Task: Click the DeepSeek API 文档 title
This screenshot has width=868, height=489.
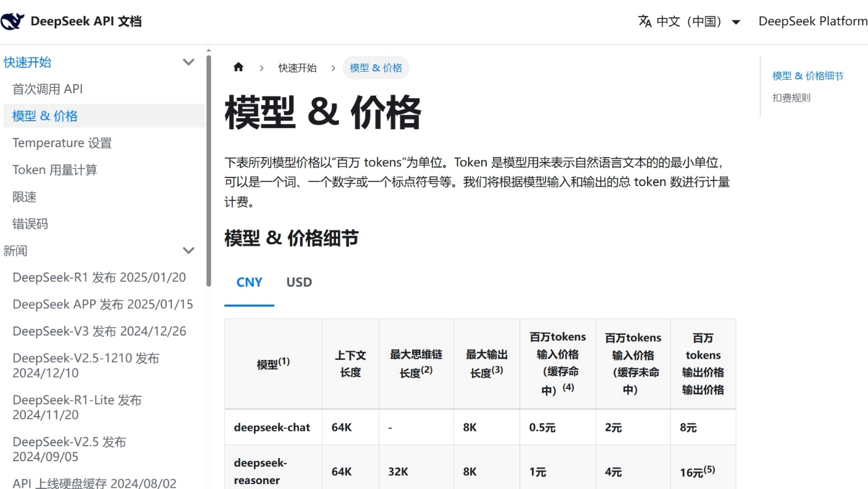Action: (x=86, y=21)
